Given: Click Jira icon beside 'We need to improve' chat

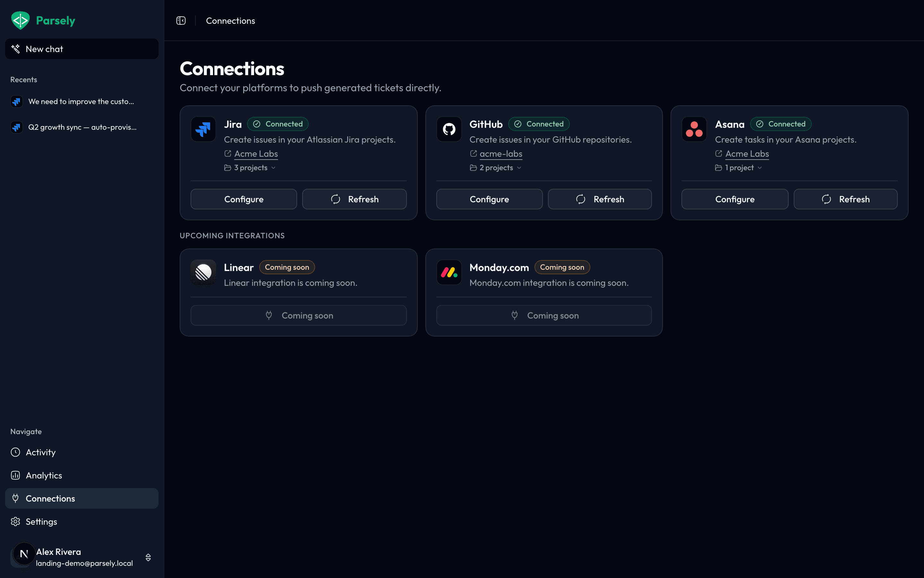Looking at the screenshot, I should coord(16,102).
